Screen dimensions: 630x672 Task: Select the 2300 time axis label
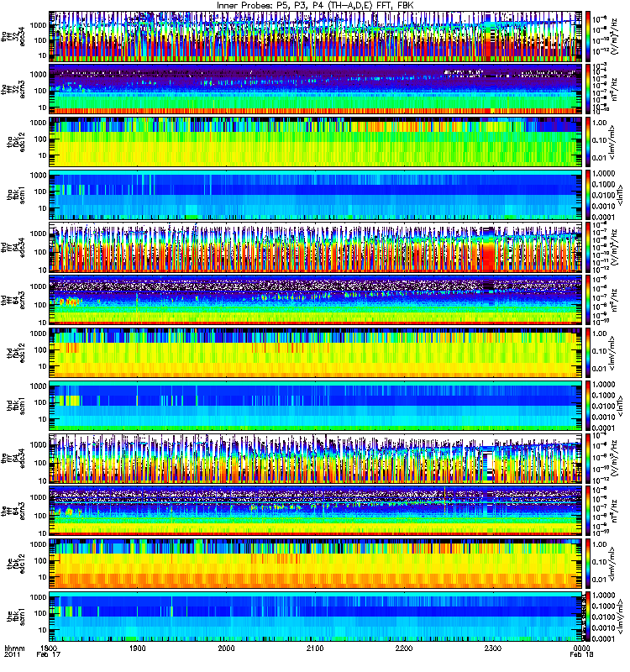(x=493, y=648)
